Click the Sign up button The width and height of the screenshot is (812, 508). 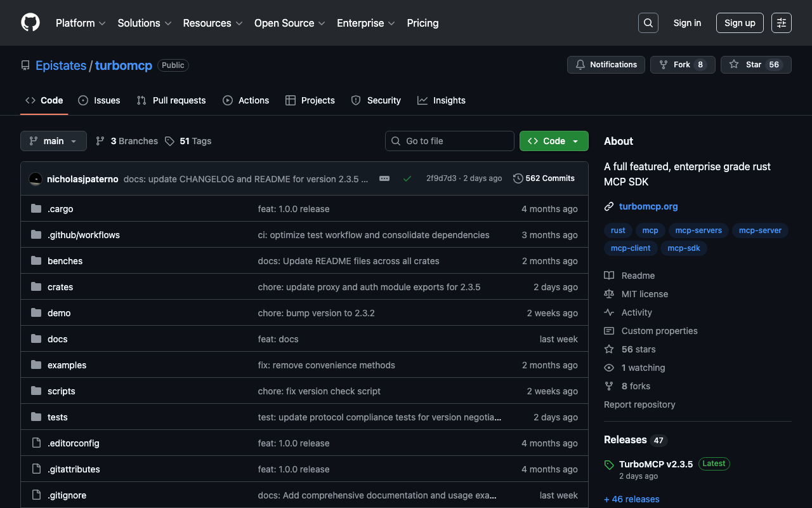(x=739, y=23)
